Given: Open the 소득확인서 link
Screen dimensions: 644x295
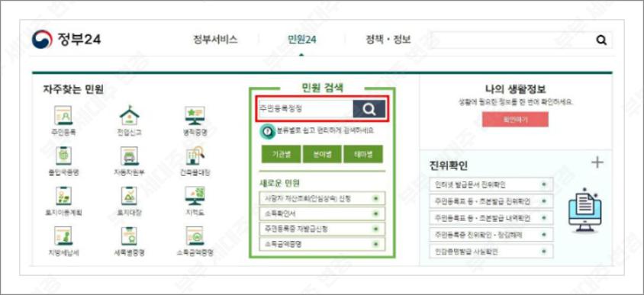Looking at the screenshot, I should (323, 213).
